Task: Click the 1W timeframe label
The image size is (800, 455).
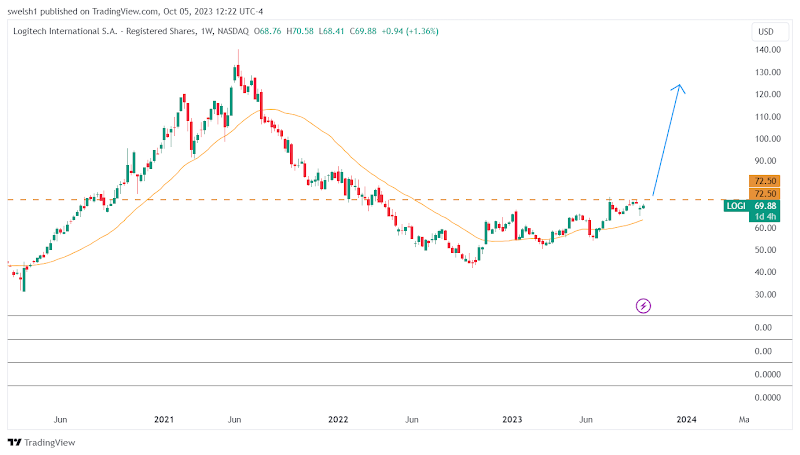Action: coord(207,31)
